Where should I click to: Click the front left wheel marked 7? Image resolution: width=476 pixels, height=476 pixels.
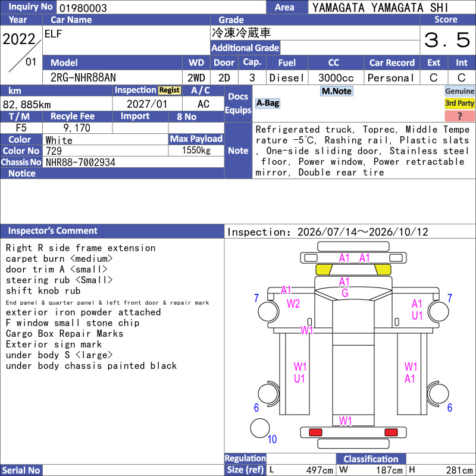point(268,311)
